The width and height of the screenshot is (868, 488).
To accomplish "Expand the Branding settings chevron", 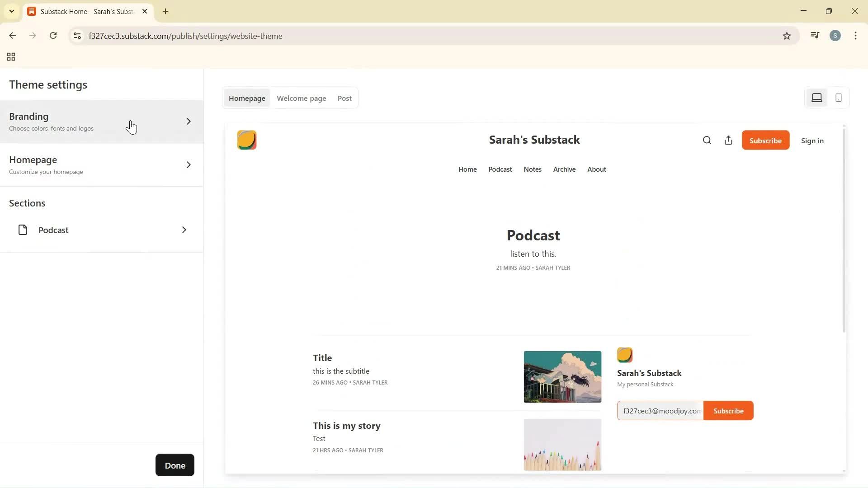I will [189, 122].
